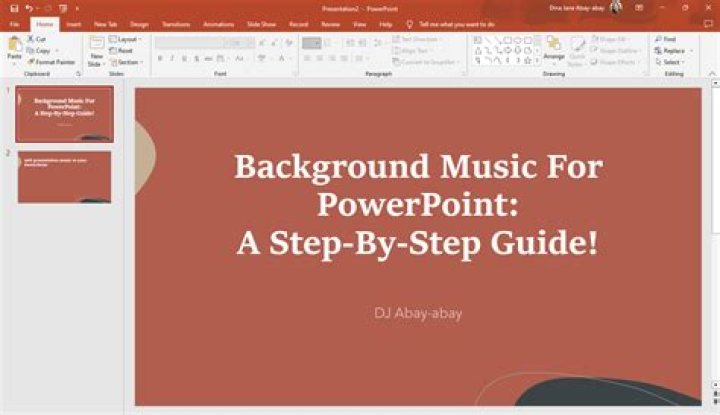This screenshot has width=720, height=415.
Task: Click the Shape Fill bucket icon
Action: [x=595, y=39]
